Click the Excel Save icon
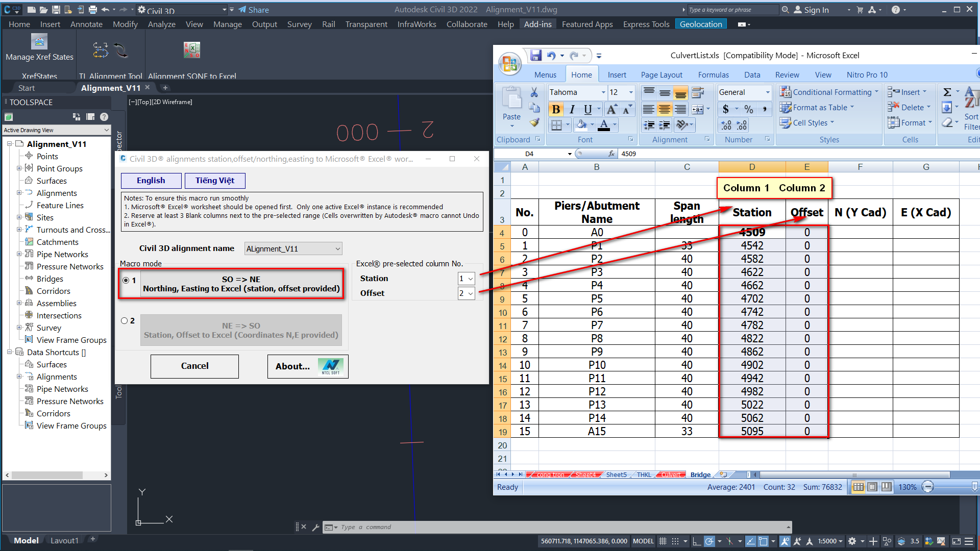 (x=535, y=55)
